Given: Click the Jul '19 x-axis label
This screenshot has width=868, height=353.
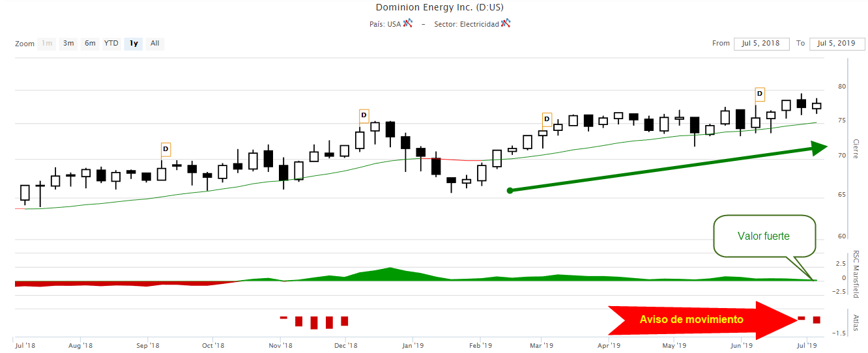Looking at the screenshot, I should pyautogui.click(x=807, y=345).
